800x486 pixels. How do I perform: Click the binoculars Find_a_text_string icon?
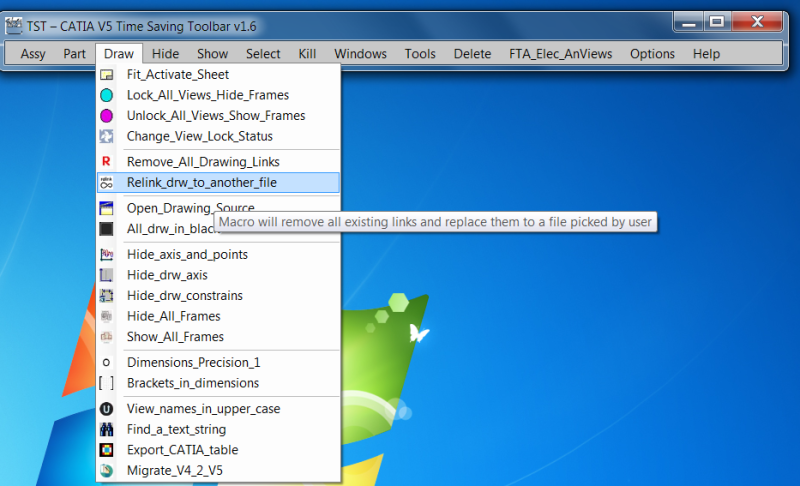107,429
